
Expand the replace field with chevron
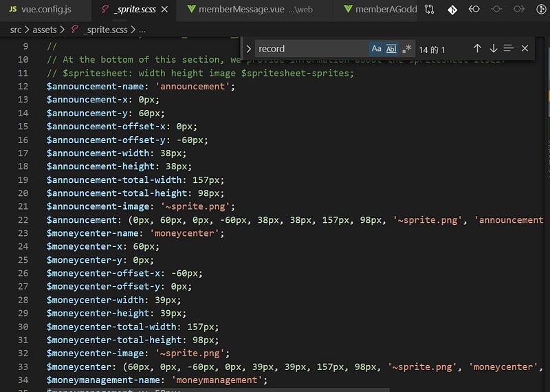coord(248,49)
